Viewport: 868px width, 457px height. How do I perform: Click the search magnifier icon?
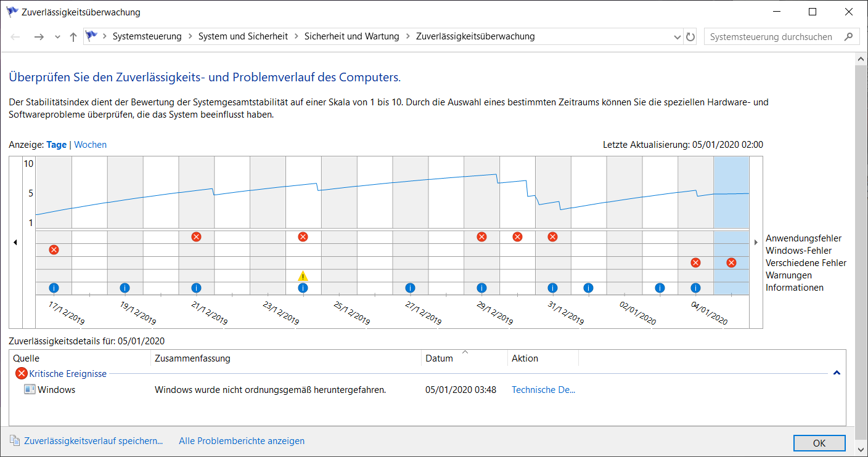[849, 37]
